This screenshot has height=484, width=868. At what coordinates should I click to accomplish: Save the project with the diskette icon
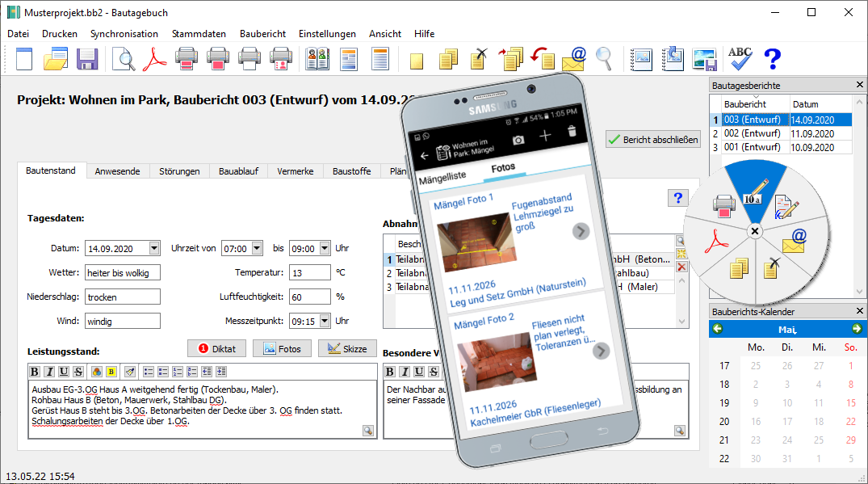point(86,58)
